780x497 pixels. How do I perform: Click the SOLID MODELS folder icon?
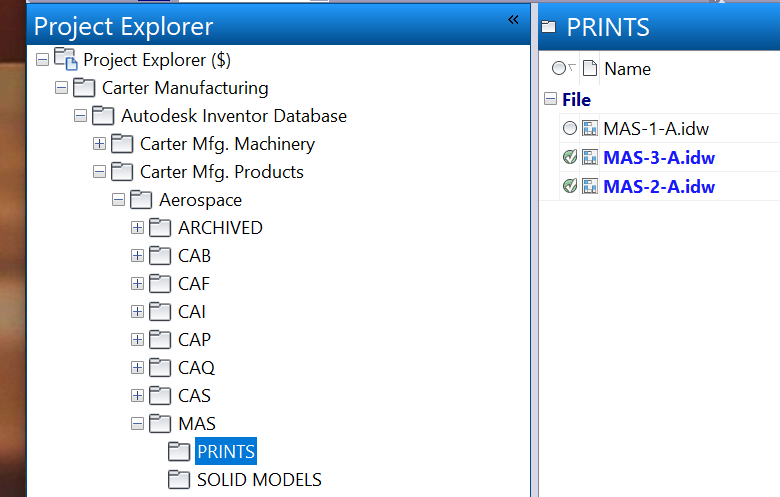click(179, 480)
